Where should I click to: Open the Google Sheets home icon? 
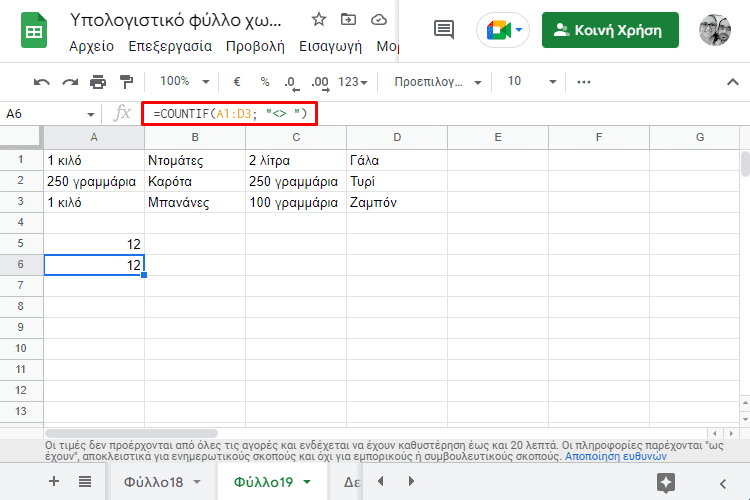pyautogui.click(x=34, y=31)
